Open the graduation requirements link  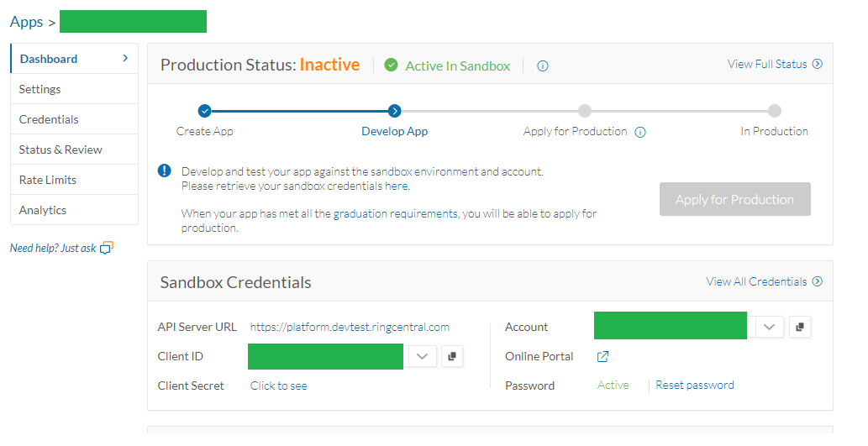pyautogui.click(x=396, y=214)
